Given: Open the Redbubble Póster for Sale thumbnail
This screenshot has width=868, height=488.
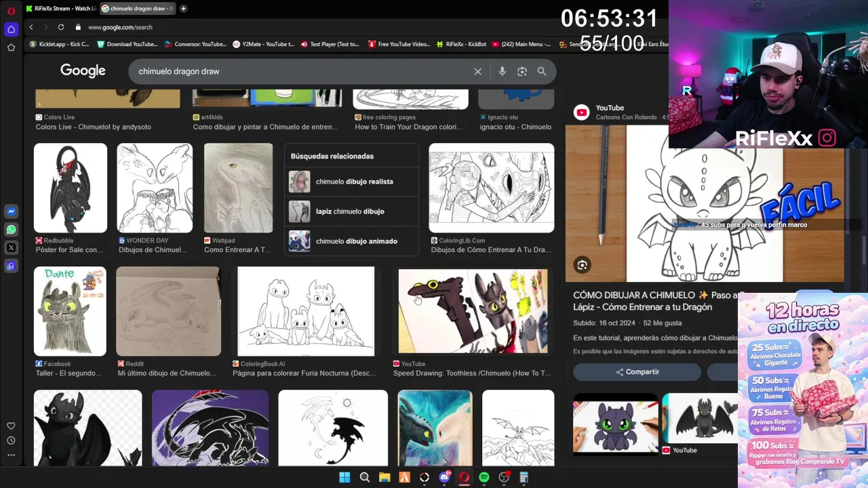Looking at the screenshot, I should pyautogui.click(x=71, y=188).
